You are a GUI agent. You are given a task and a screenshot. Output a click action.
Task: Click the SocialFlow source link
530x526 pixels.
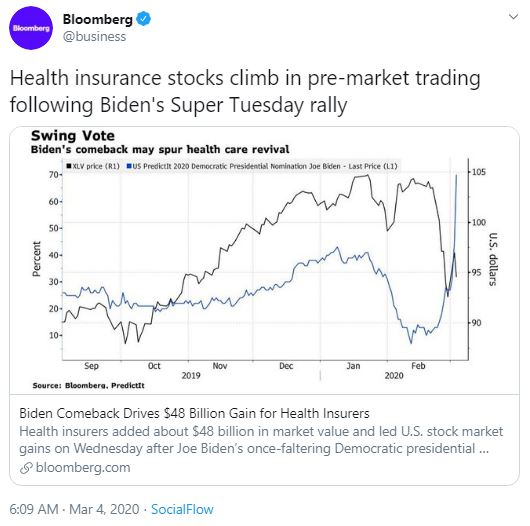(182, 509)
